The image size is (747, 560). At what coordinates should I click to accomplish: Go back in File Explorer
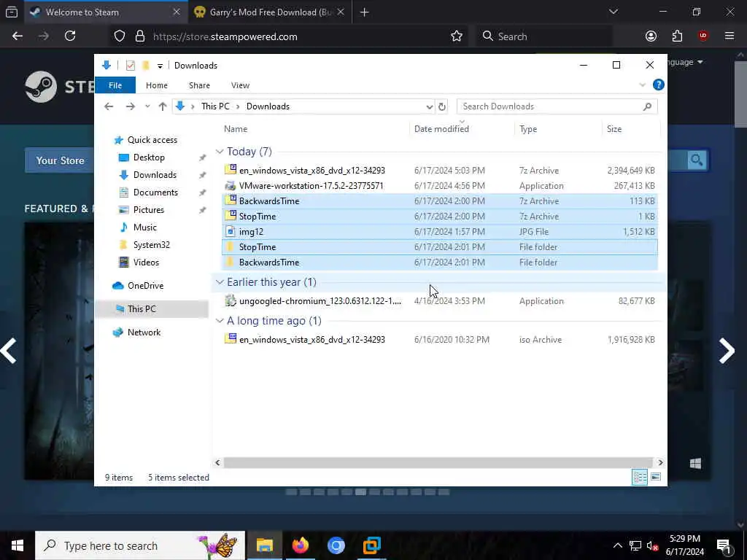point(109,106)
